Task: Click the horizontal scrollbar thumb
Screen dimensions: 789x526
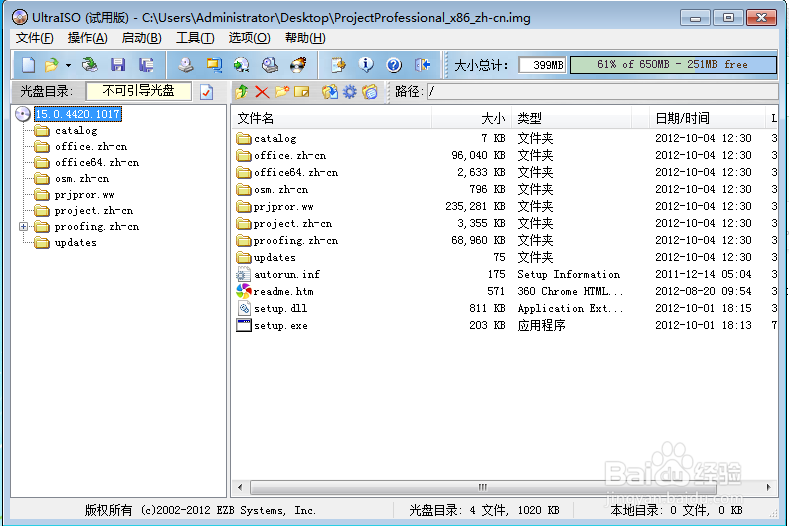Action: tap(483, 487)
